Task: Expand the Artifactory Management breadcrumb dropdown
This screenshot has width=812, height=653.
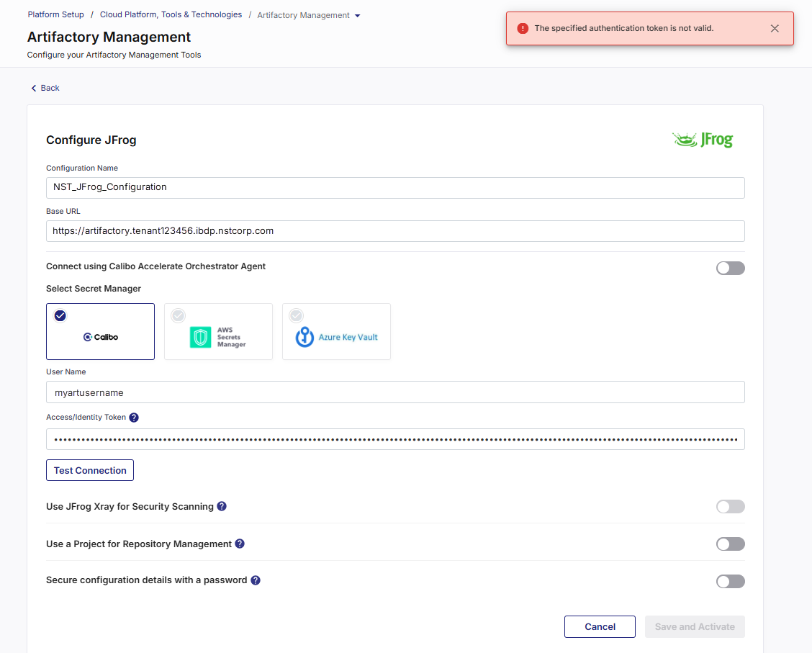Action: [358, 16]
